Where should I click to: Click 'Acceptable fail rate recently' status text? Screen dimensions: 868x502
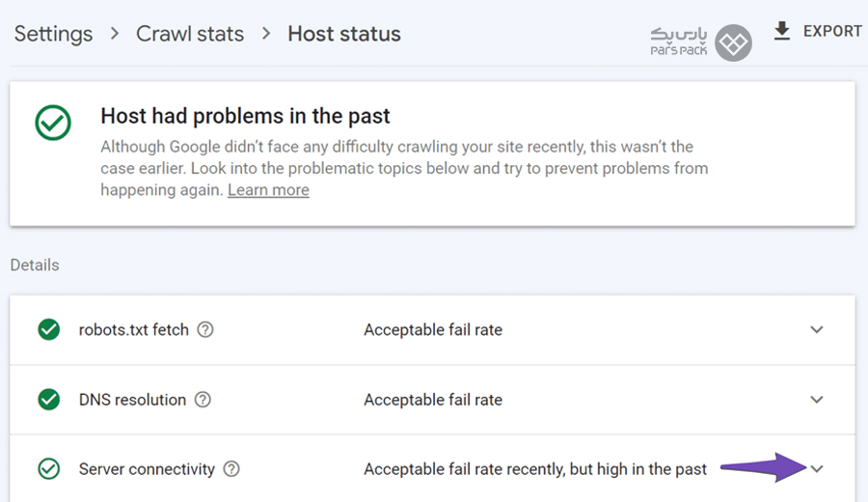[534, 469]
